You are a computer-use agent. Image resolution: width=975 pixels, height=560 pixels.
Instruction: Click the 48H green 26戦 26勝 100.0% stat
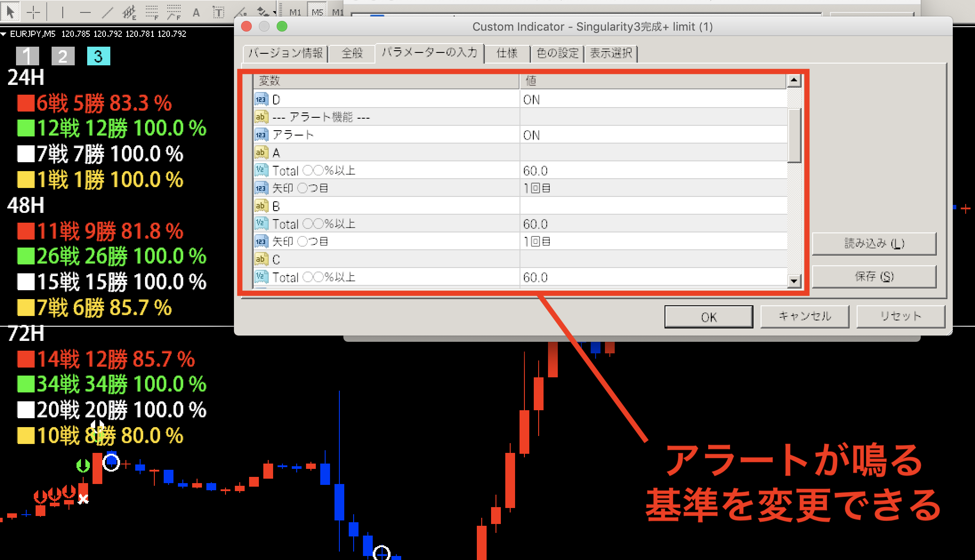(112, 256)
